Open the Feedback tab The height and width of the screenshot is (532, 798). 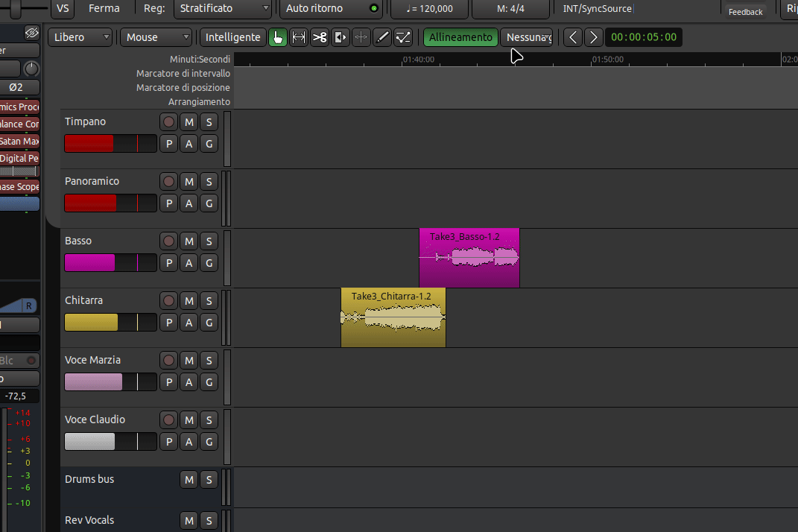[x=745, y=11]
